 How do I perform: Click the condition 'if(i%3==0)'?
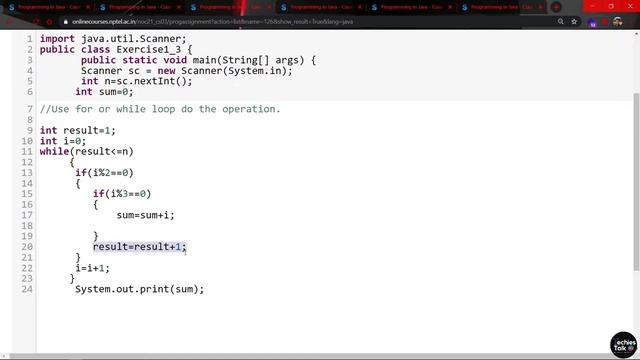coord(122,194)
